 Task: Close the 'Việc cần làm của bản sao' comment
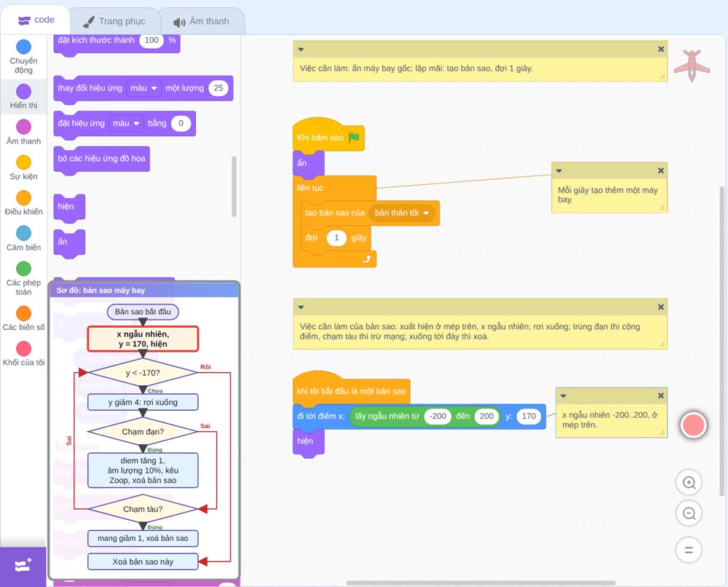661,307
